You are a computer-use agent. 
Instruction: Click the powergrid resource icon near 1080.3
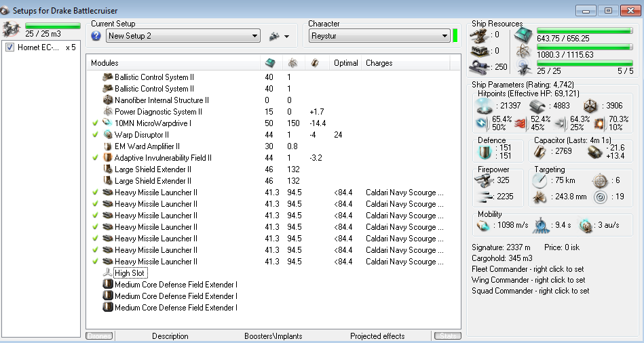coord(524,51)
